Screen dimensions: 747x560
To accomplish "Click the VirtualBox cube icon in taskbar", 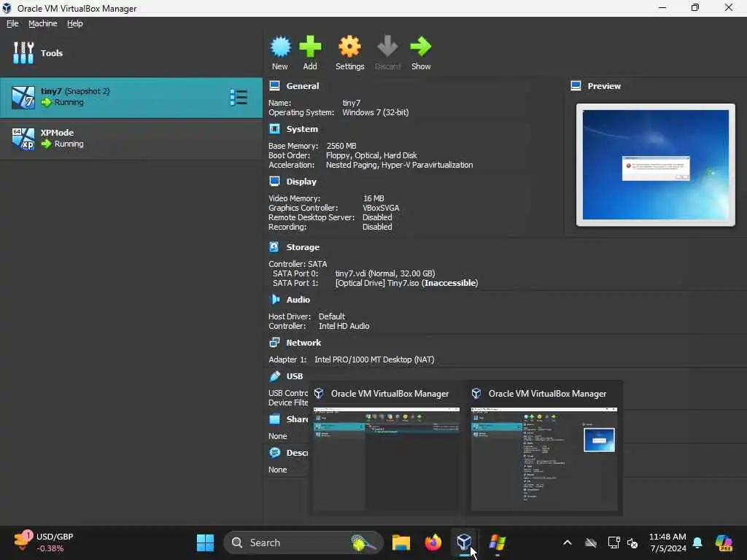I will 464,542.
